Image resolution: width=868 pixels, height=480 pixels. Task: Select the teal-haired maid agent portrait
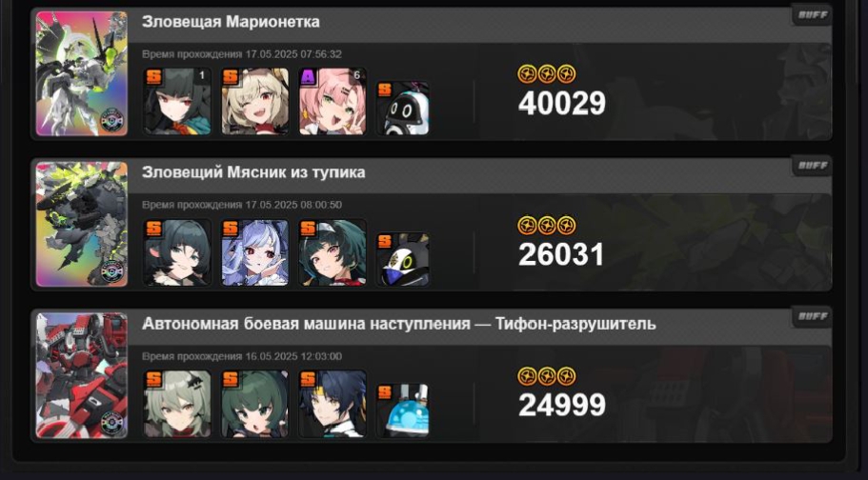click(x=333, y=252)
